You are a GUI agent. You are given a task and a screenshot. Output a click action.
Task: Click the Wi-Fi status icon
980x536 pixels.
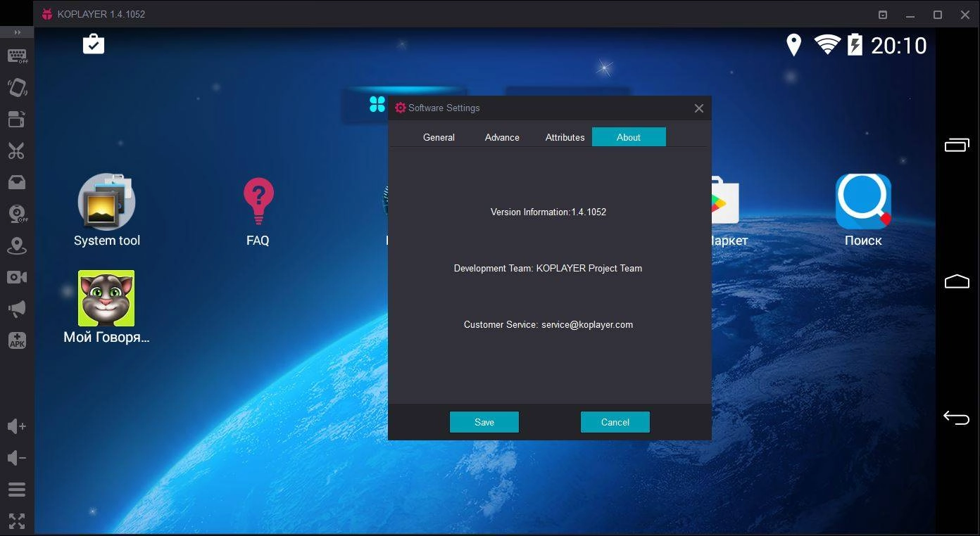coord(827,45)
